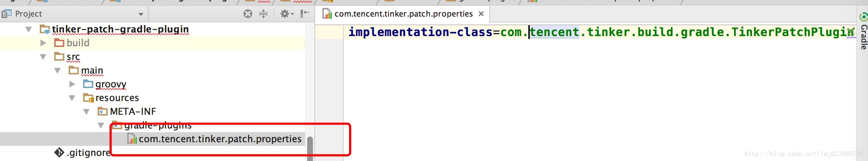Screen dimensions: 868x161
Task: Expand the groovy folder
Action: (72, 84)
